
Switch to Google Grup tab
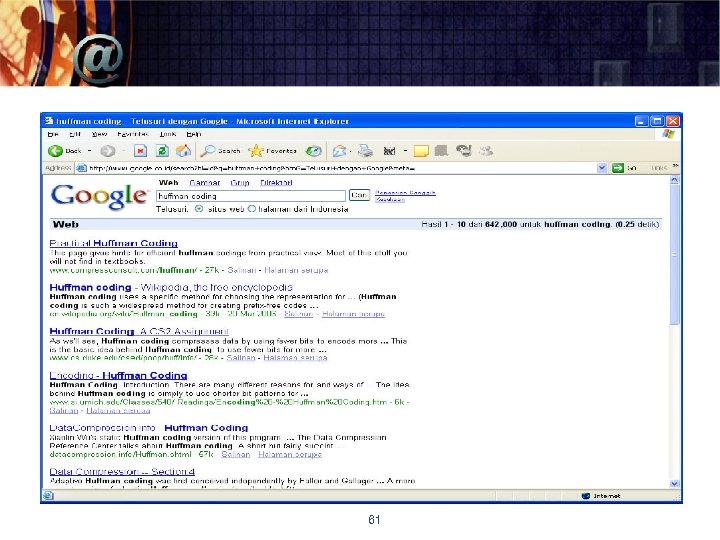point(240,183)
